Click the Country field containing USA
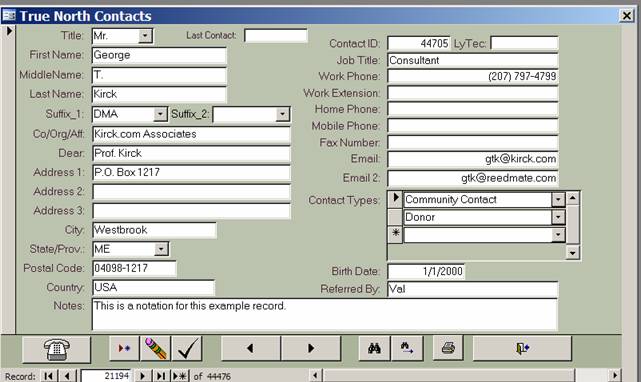The image size is (641, 382). 153,288
